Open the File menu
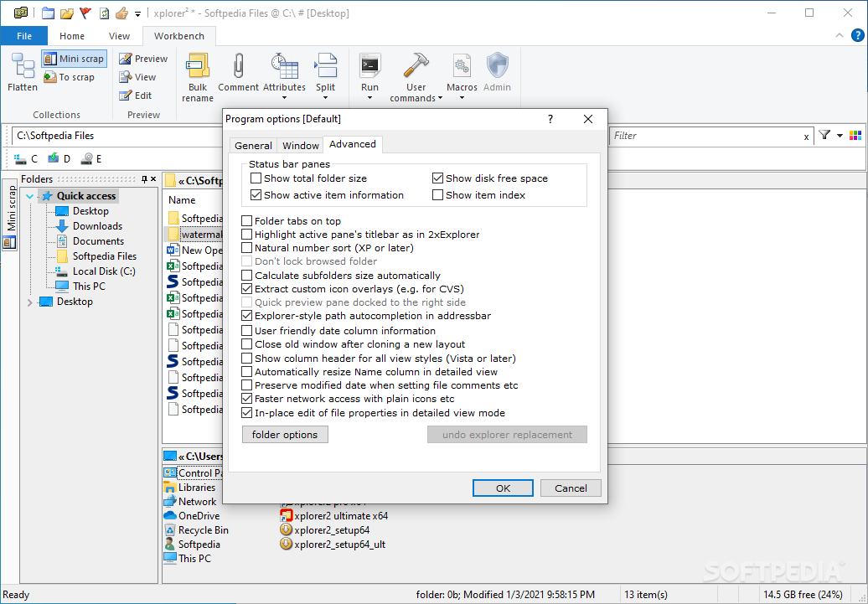The height and width of the screenshot is (604, 868). [23, 36]
